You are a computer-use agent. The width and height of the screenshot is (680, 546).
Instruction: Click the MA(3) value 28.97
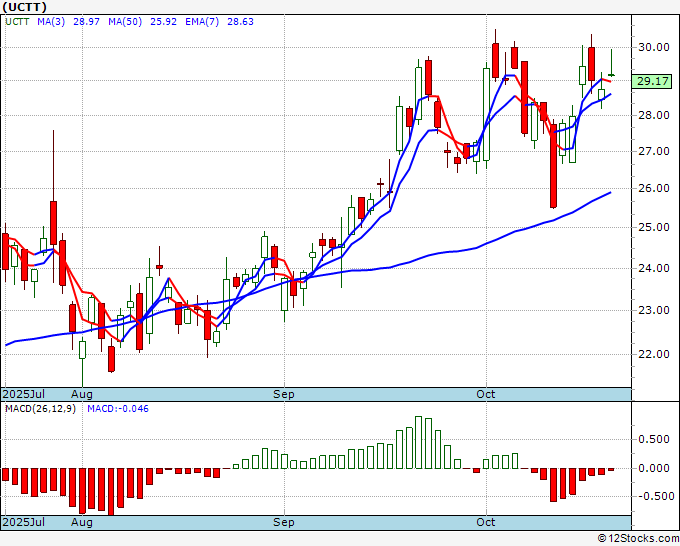[86, 22]
